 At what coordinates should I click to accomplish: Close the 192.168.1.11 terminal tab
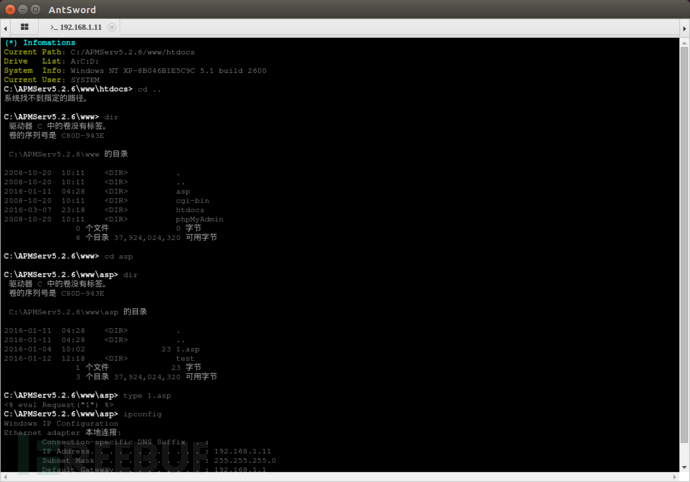pyautogui.click(x=112, y=27)
